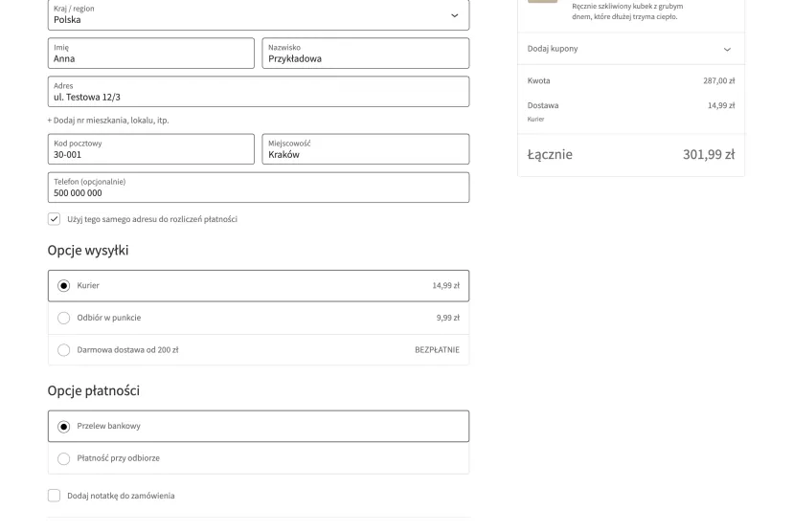This screenshot has width=793, height=532.
Task: Click the small Kurier label under Dostawa
Action: click(535, 120)
